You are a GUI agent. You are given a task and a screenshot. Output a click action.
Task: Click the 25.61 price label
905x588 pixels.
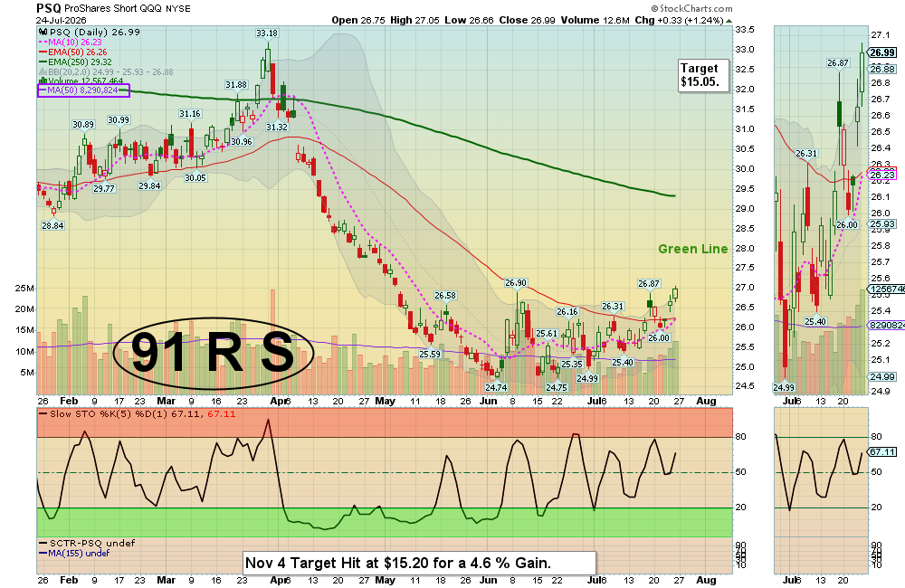[x=547, y=334]
